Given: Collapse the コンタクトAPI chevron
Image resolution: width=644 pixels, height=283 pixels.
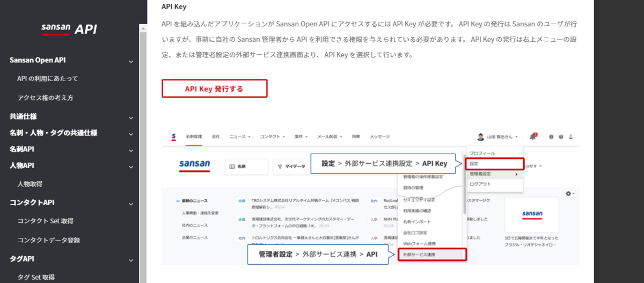Looking at the screenshot, I should 131,204.
